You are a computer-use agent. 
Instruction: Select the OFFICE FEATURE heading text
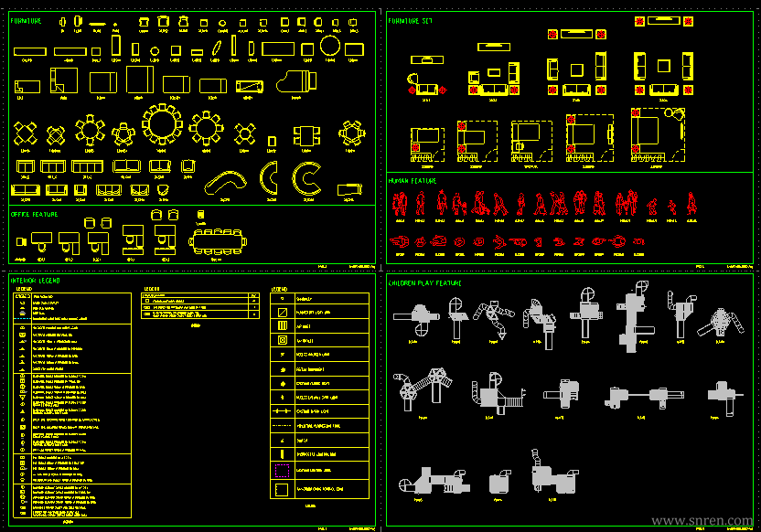34,214
